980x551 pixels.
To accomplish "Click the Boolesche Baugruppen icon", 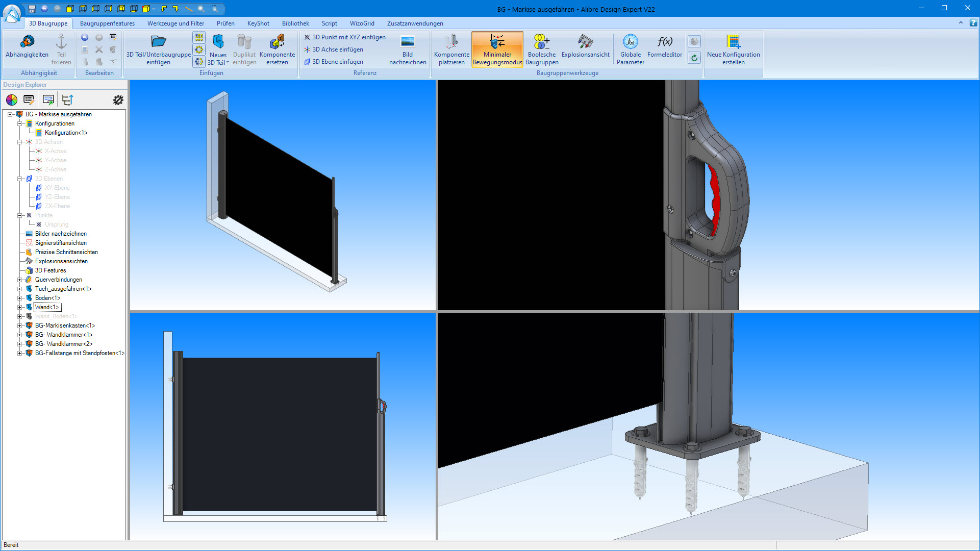I will click(541, 48).
